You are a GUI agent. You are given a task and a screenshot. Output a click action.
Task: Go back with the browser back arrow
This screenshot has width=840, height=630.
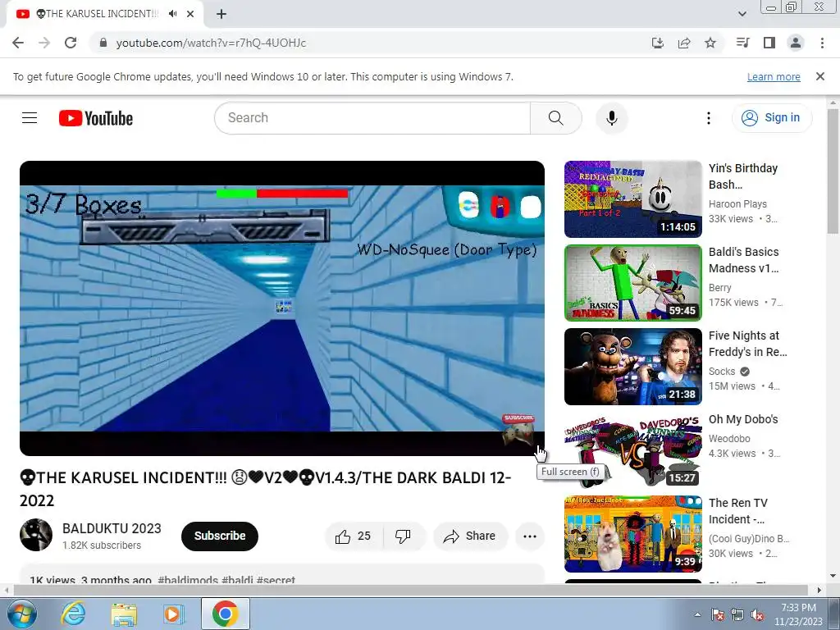point(18,43)
